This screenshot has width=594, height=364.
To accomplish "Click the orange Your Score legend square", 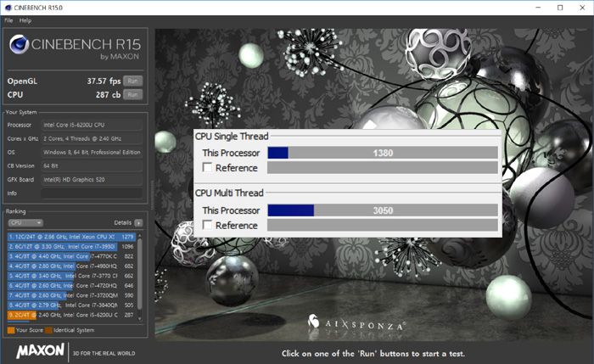I will tap(9, 330).
